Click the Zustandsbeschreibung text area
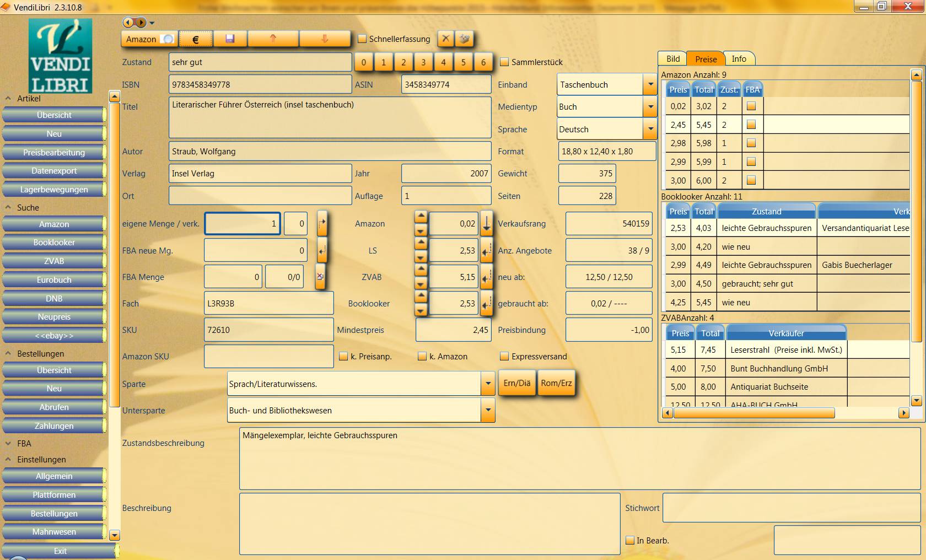Image resolution: width=926 pixels, height=560 pixels. [x=580, y=459]
